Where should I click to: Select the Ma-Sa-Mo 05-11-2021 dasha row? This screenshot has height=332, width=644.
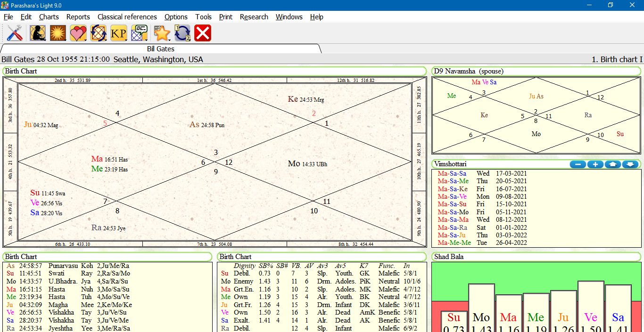(x=482, y=212)
